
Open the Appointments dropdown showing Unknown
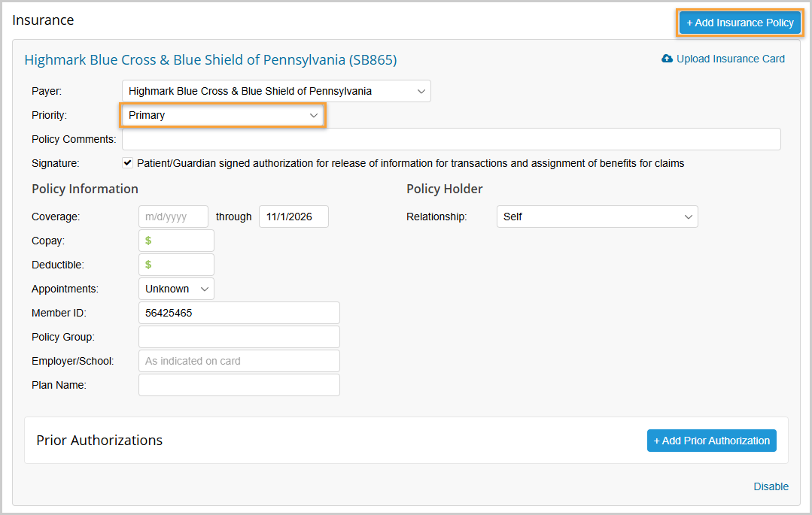(176, 289)
